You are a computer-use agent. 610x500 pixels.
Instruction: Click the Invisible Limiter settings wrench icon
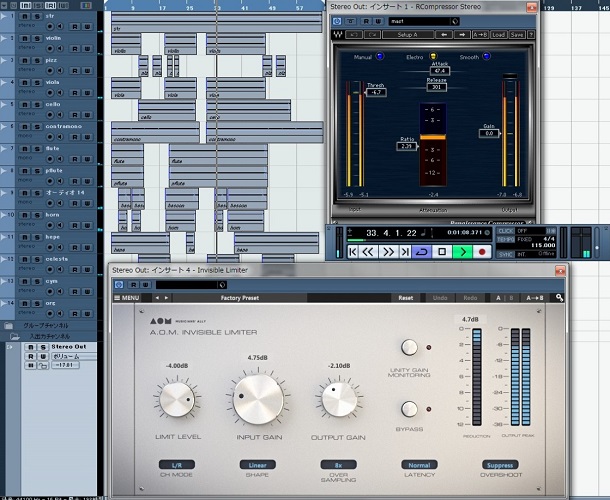(560, 298)
